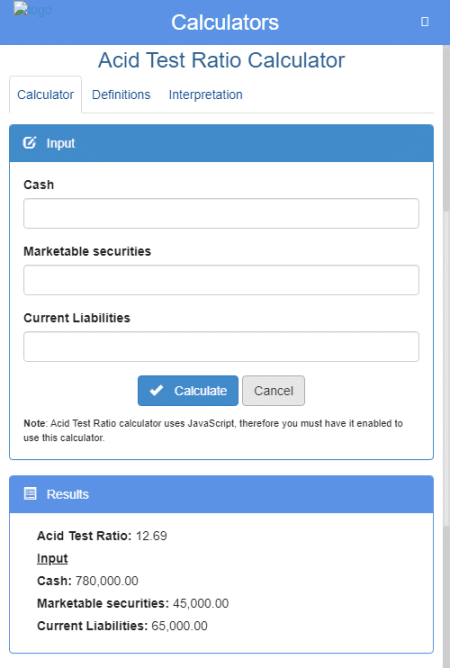
Task: Click the vertical scrollbar on right edge
Action: pos(446,298)
